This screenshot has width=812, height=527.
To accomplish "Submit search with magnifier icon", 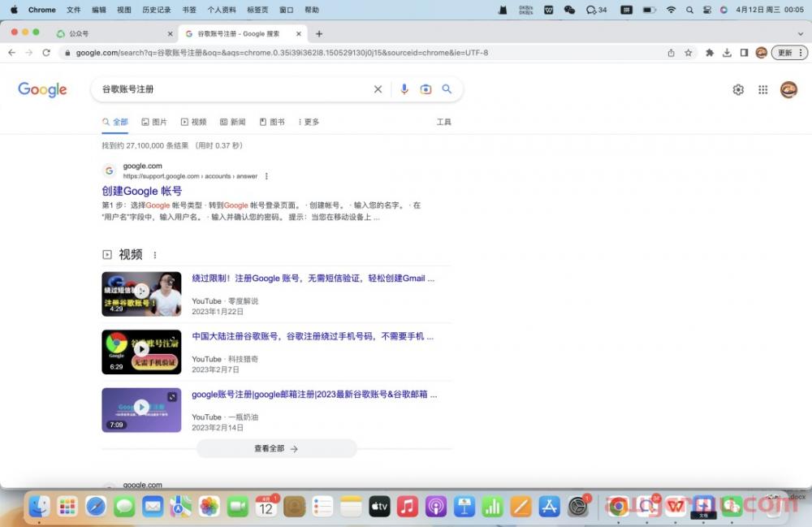I will tap(447, 89).
